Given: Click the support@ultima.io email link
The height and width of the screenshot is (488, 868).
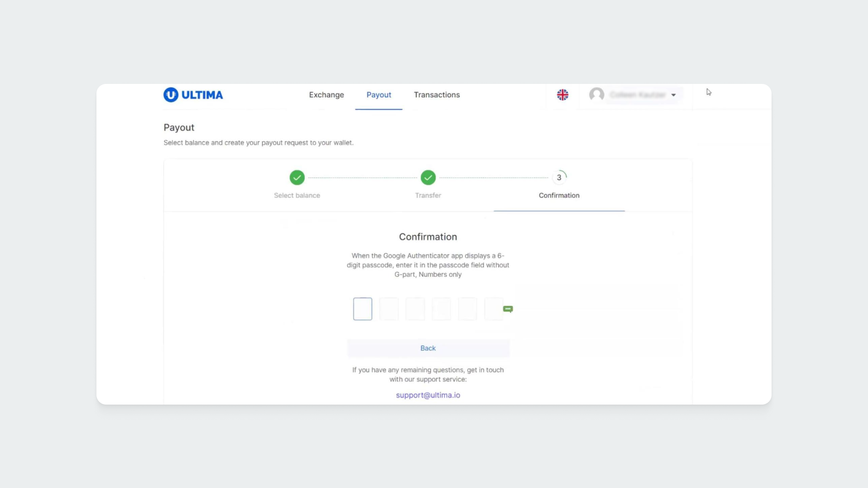Looking at the screenshot, I should 428,395.
